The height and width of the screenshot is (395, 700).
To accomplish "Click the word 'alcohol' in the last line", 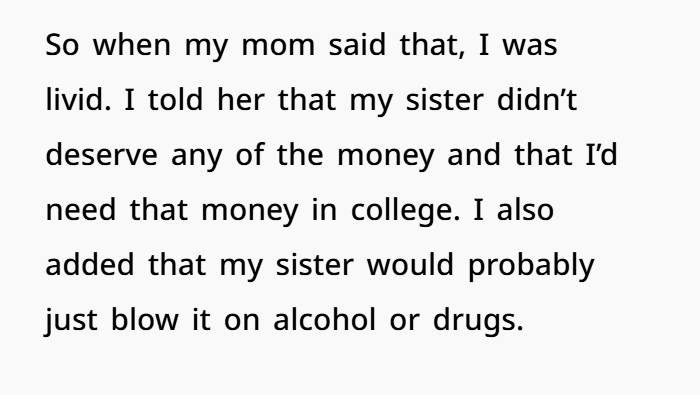I will click(325, 320).
